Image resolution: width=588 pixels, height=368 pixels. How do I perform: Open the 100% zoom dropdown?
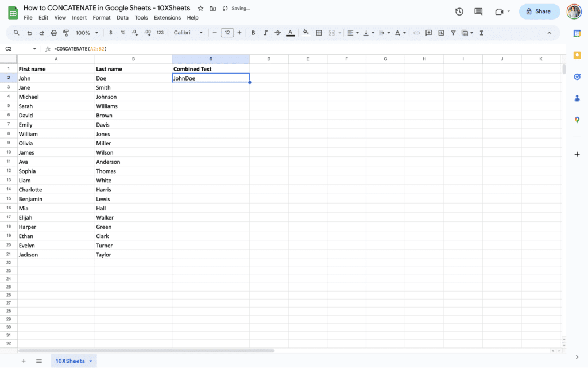(x=86, y=33)
